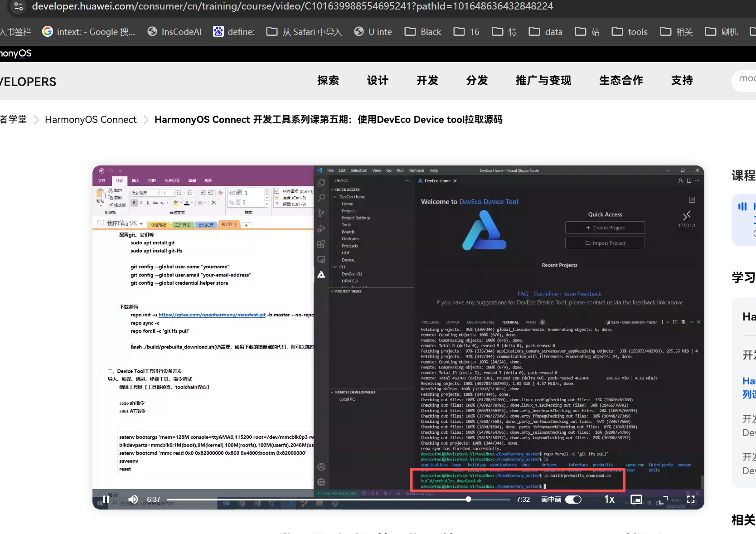Select Local PC under Remote Development
The height and width of the screenshot is (534, 756).
coord(347,399)
